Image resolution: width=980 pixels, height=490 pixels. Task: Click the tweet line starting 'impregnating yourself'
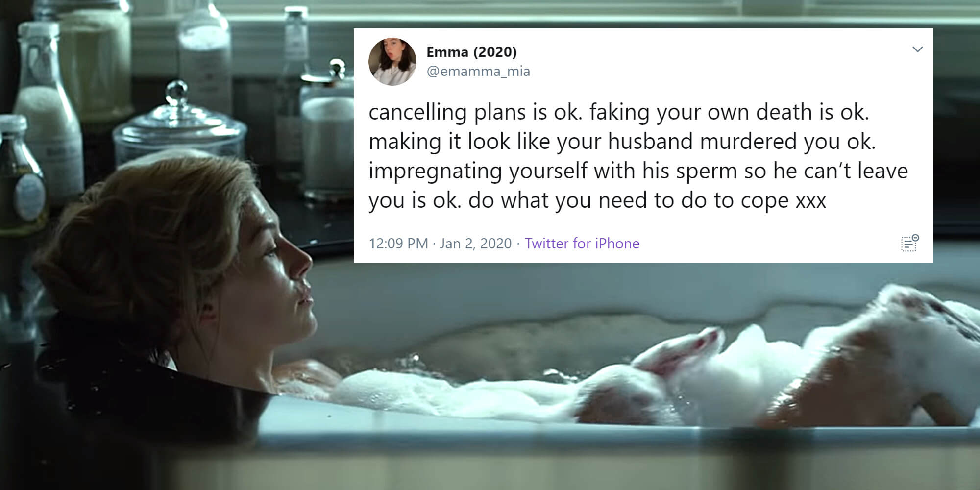coord(638,171)
